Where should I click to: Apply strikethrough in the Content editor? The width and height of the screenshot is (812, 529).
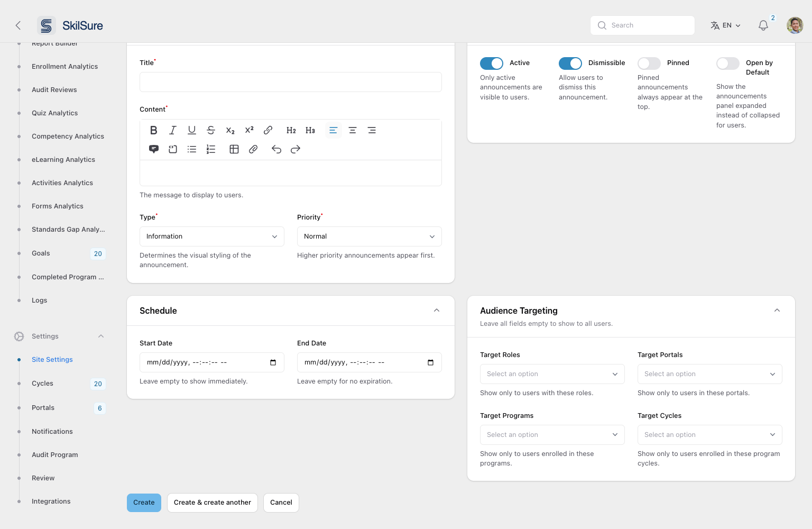tap(211, 130)
